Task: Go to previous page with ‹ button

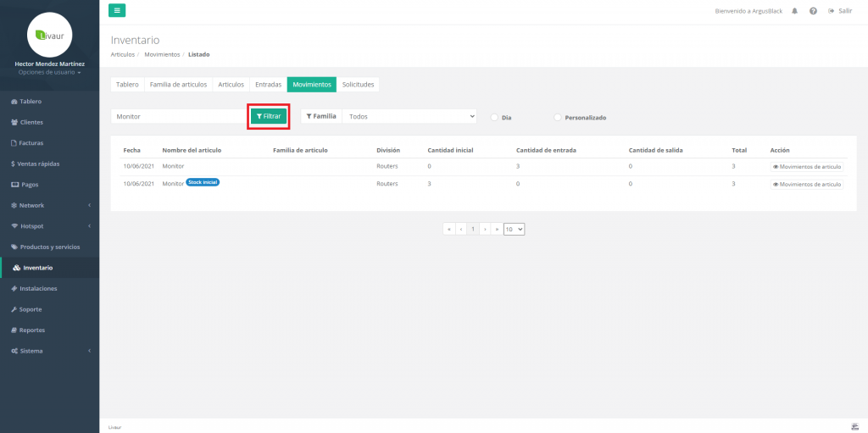Action: coord(460,229)
